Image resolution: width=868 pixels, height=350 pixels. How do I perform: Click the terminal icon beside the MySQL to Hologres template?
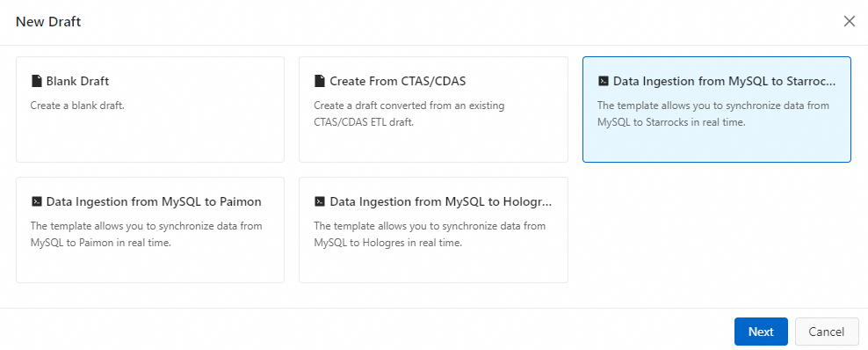tap(320, 201)
